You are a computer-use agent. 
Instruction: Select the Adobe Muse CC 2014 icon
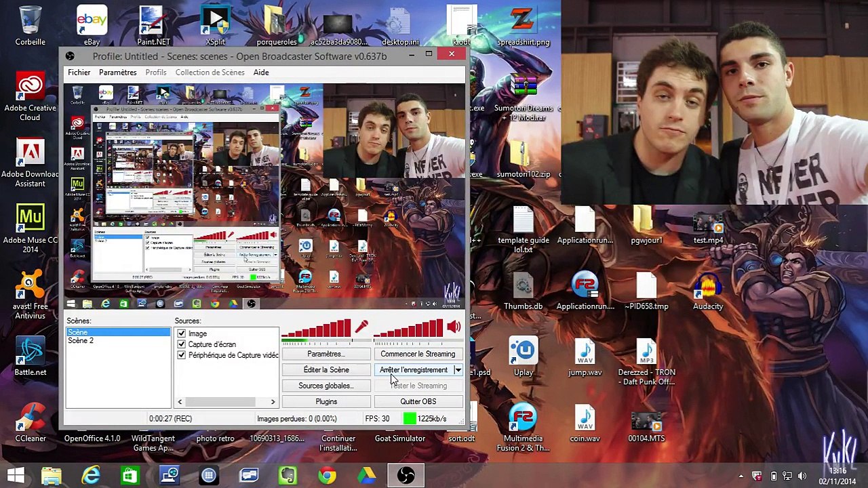coord(31,229)
